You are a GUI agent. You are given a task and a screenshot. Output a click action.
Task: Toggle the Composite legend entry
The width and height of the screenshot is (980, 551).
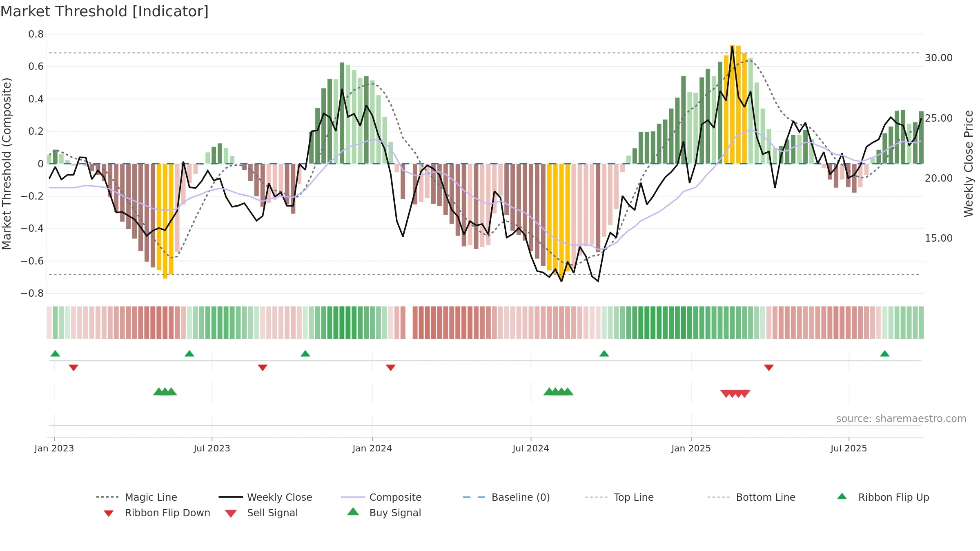pyautogui.click(x=381, y=497)
